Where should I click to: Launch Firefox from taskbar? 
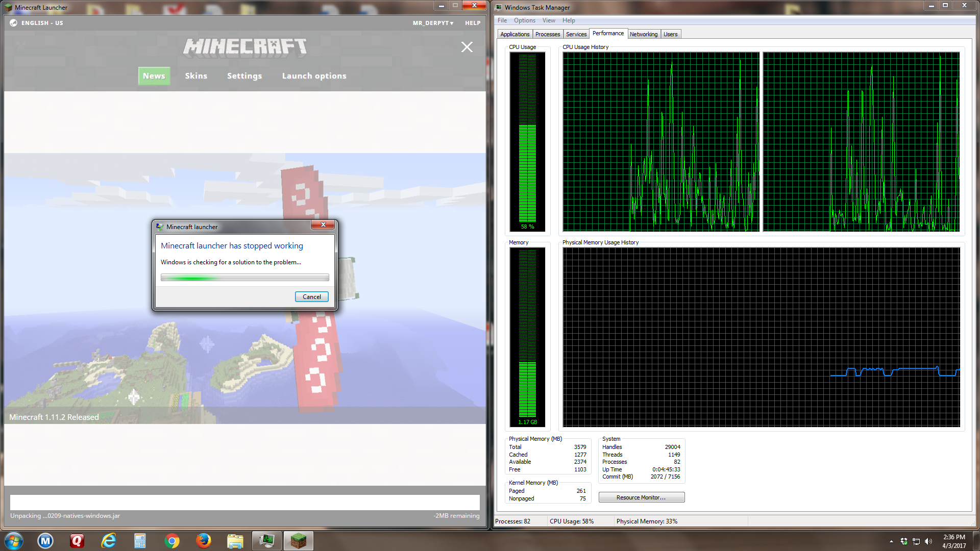[x=204, y=541]
